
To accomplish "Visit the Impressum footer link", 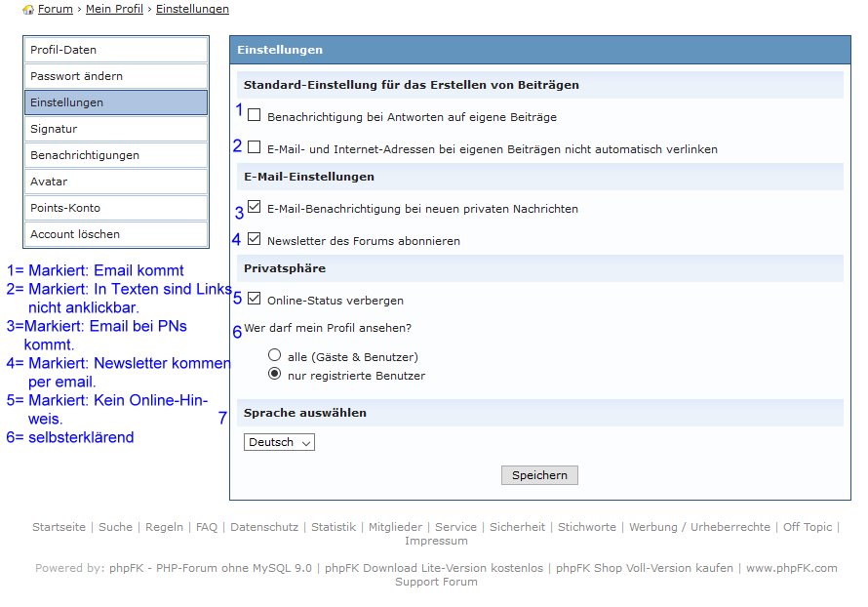I will pyautogui.click(x=436, y=541).
